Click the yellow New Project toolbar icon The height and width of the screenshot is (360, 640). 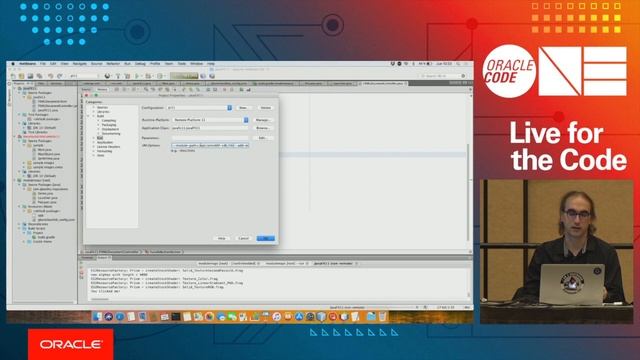point(22,76)
